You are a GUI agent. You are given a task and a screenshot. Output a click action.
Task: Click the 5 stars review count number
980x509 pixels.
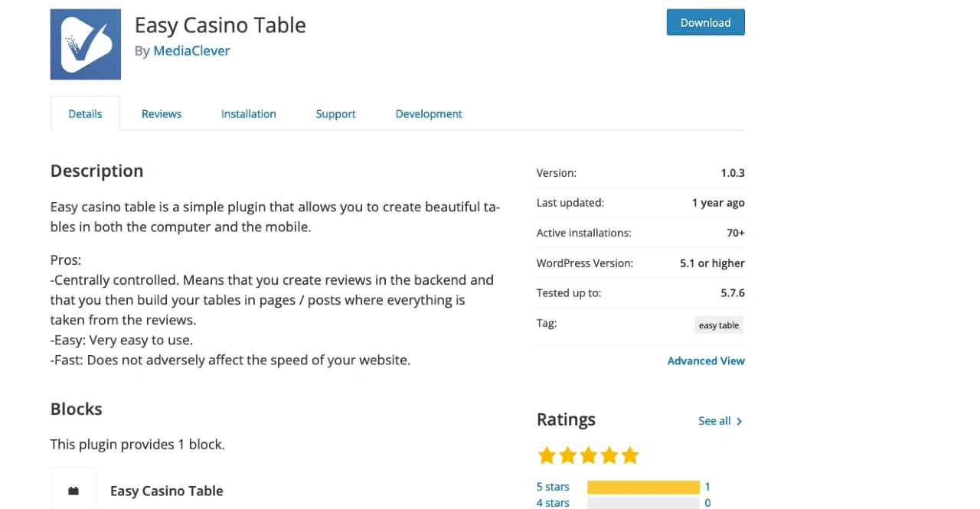708,487
